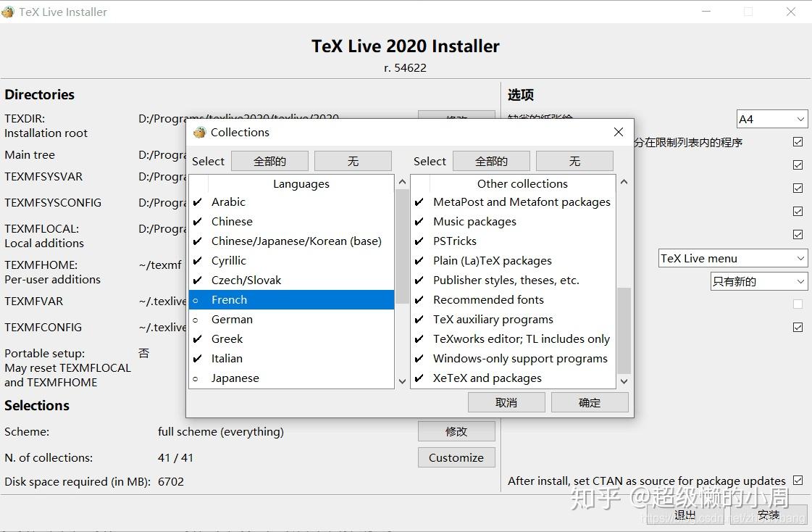
Task: Disable 'set CTAN as source for package updates'
Action: [798, 481]
